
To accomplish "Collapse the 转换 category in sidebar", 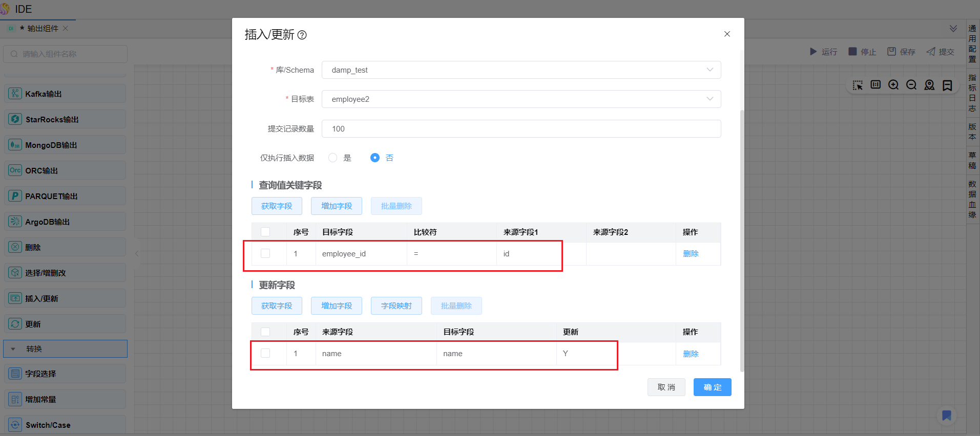I will point(13,349).
